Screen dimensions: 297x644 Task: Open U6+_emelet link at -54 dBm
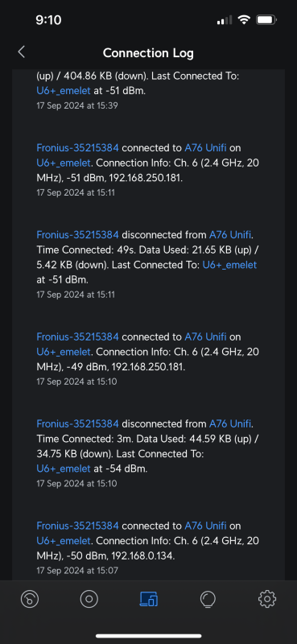(x=64, y=469)
